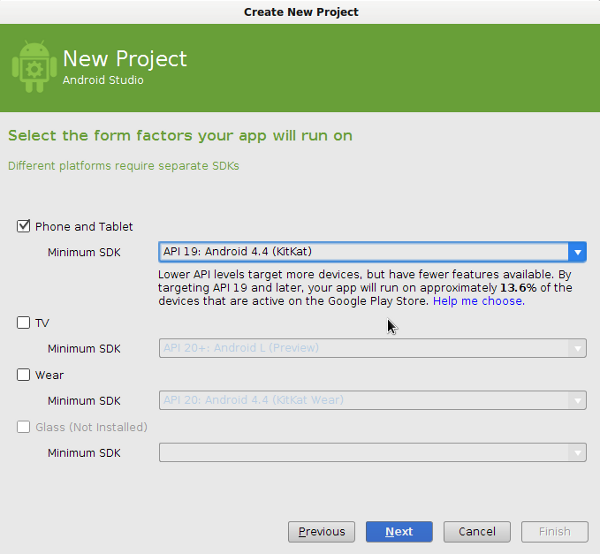Viewport: 600px width, 554px height.
Task: Click the TV label text
Action: click(42, 323)
